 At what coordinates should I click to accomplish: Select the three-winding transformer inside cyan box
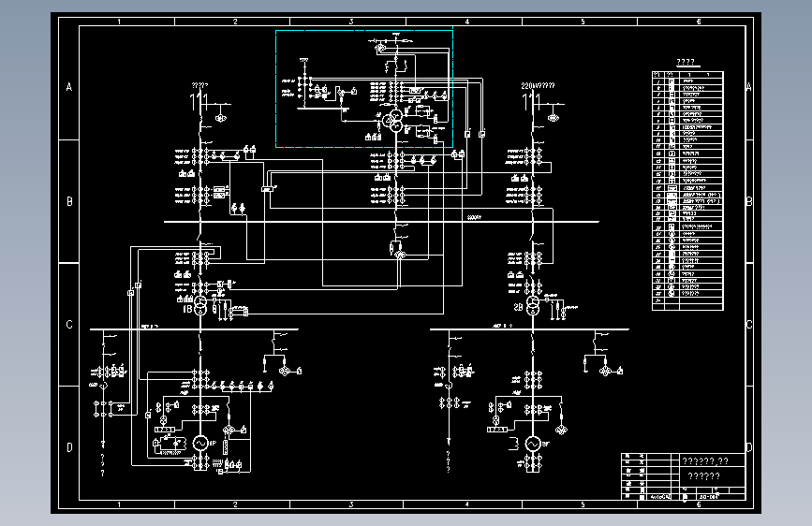coord(392,120)
